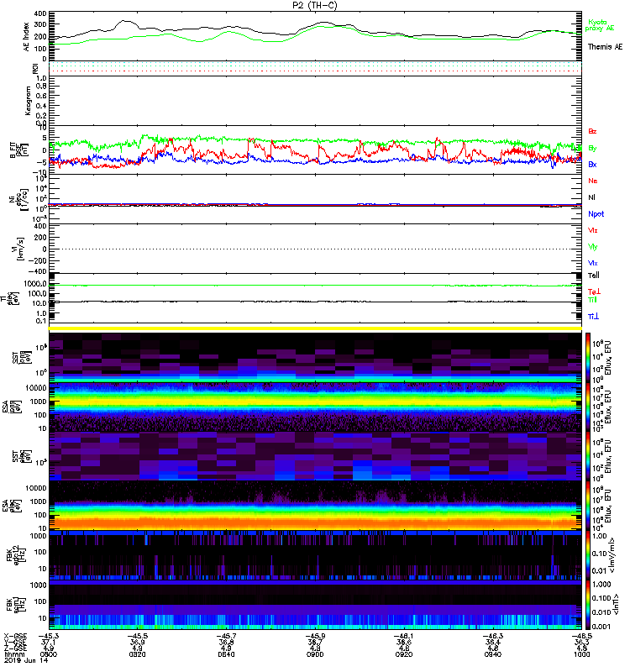Click the "hhmm" row label

pos(13,654)
